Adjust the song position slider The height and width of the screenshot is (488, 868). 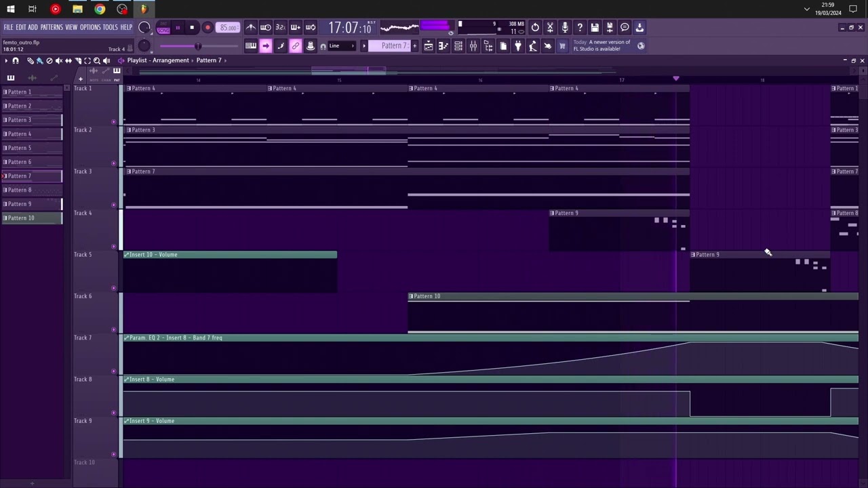pyautogui.click(x=198, y=46)
